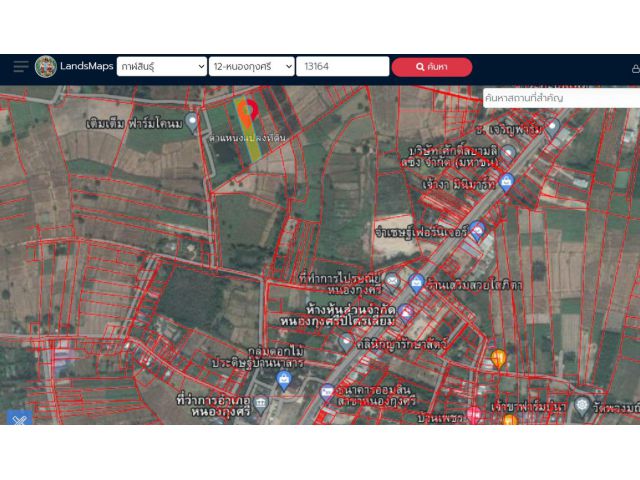This screenshot has width=640, height=480.
Task: Click the blue measuring tool icon
Action: click(x=19, y=417)
